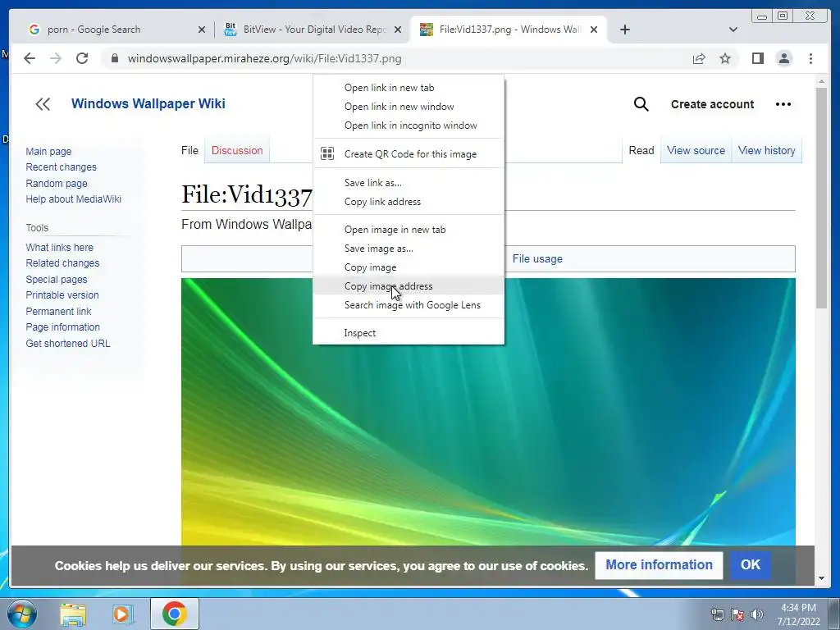Select Copy image address

pyautogui.click(x=409, y=286)
